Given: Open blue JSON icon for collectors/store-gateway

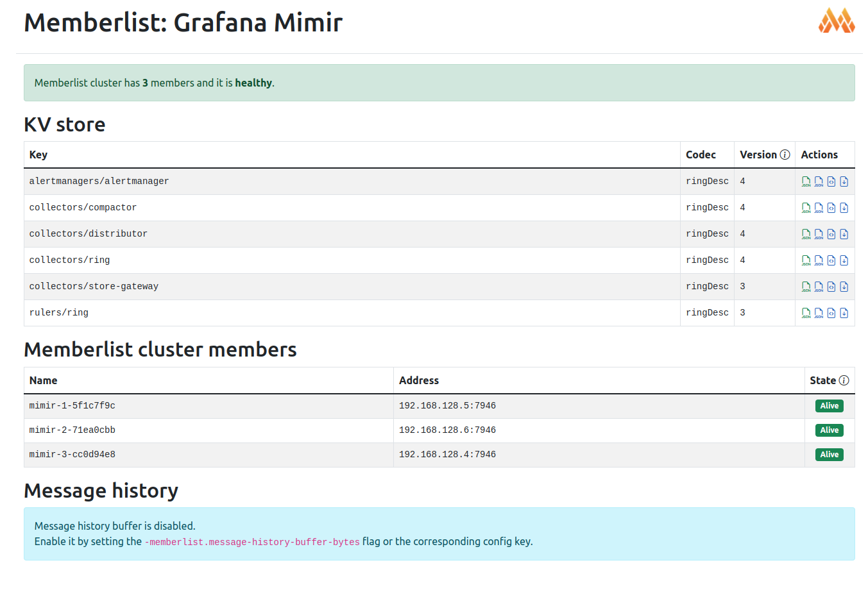Looking at the screenshot, I should [819, 287].
